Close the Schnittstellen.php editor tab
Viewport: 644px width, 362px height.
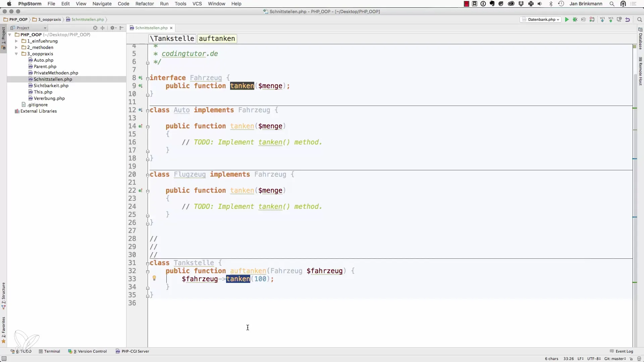[x=171, y=28]
